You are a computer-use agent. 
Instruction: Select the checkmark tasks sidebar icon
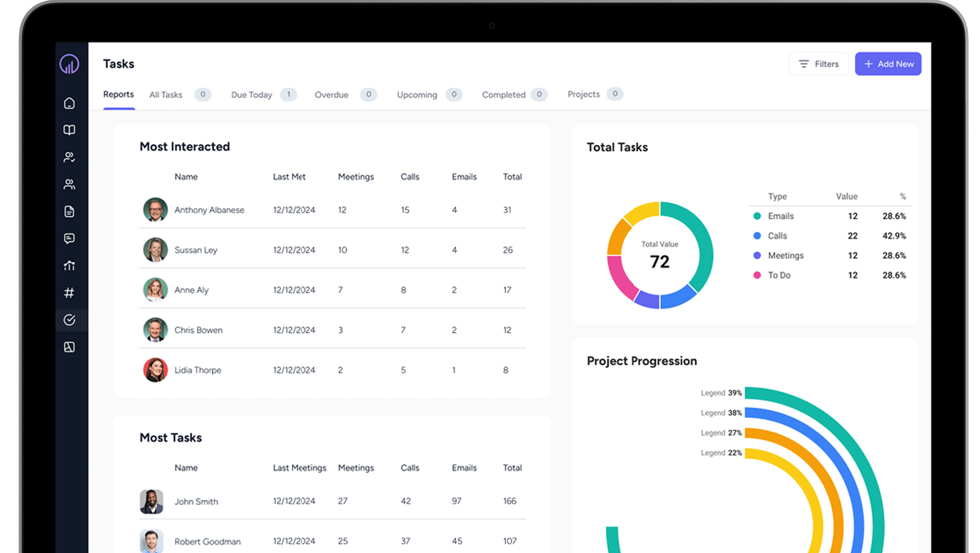69,320
